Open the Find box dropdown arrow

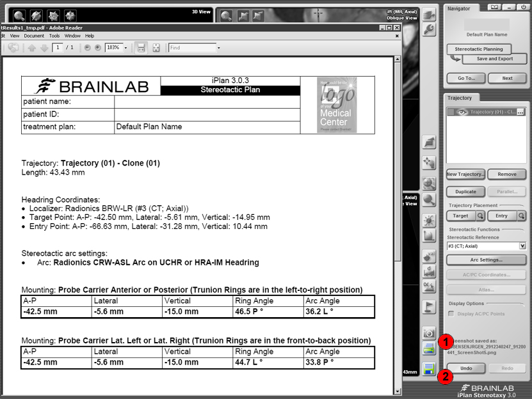(218, 48)
